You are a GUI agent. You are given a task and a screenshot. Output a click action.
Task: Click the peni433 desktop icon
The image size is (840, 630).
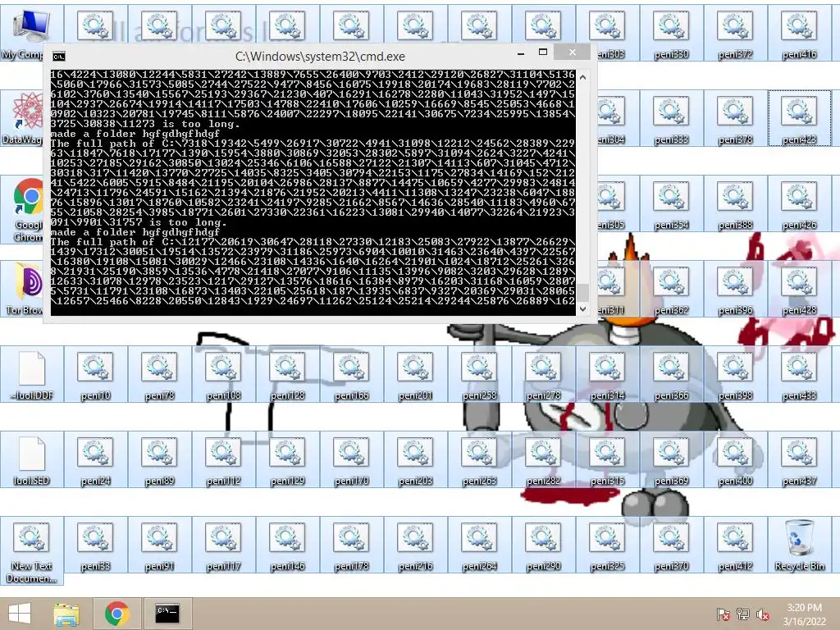click(799, 375)
